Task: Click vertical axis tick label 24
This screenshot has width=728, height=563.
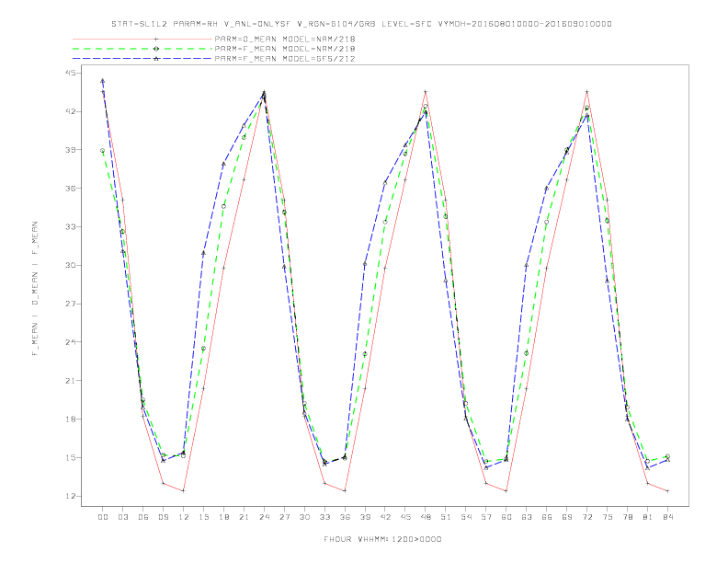Action: coord(71,342)
